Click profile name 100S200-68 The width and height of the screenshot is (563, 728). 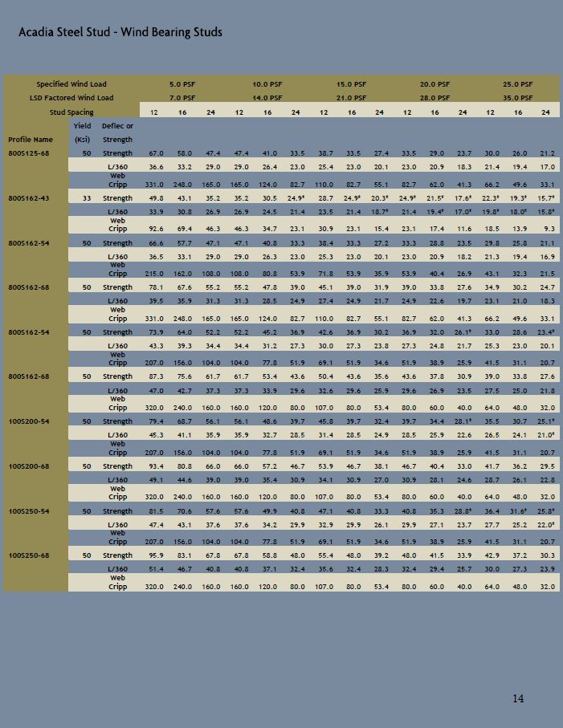[x=29, y=466]
